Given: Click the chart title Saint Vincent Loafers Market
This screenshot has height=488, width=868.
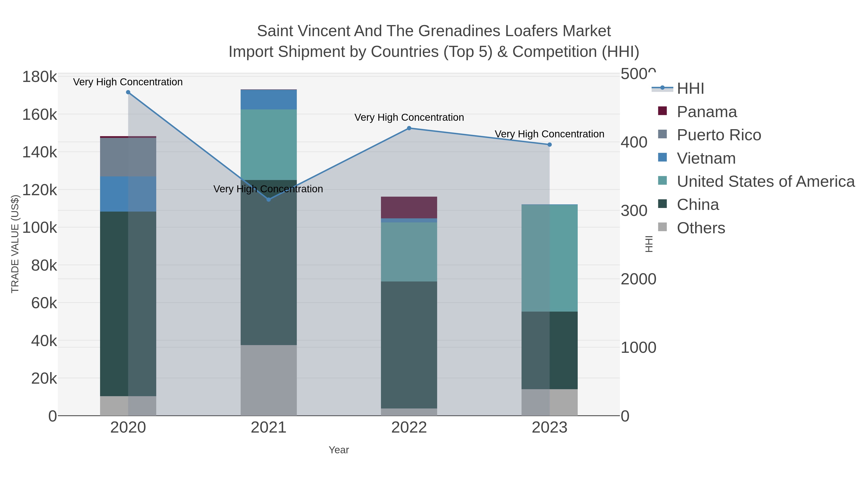Looking at the screenshot, I should click(x=434, y=31).
